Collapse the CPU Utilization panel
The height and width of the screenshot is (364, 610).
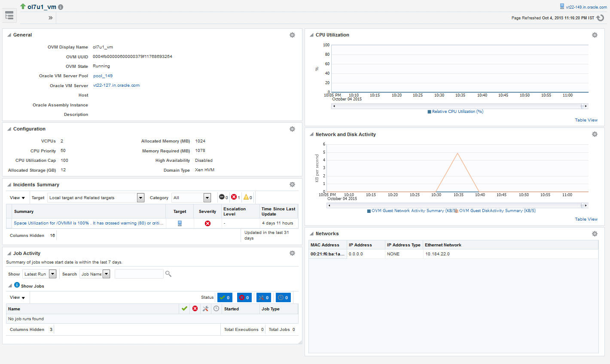(x=312, y=35)
